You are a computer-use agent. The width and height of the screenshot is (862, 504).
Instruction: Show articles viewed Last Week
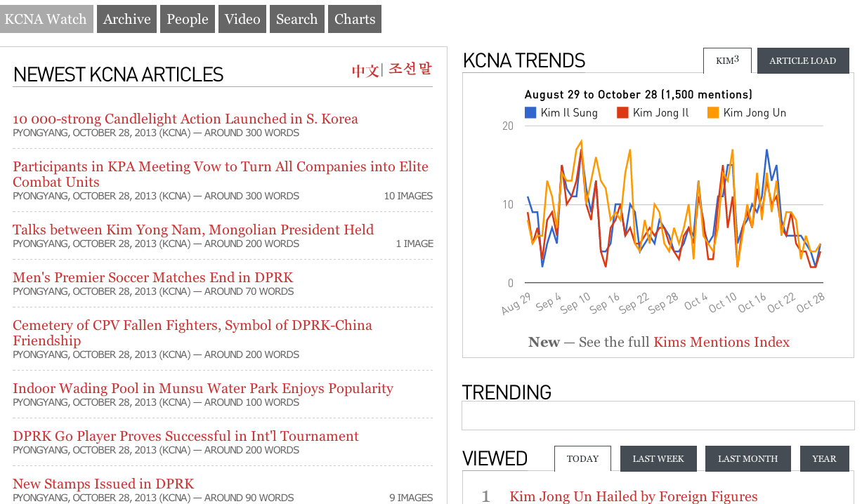pyautogui.click(x=658, y=459)
